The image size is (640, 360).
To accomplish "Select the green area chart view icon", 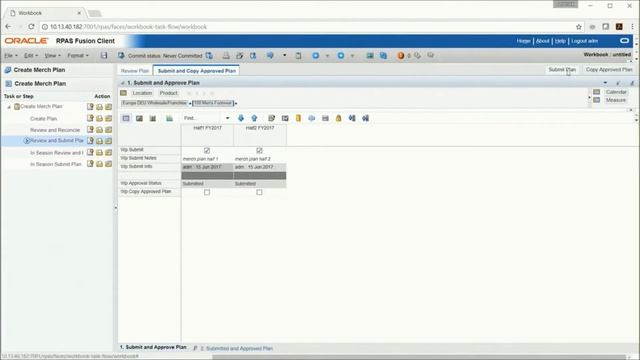I will [x=169, y=118].
